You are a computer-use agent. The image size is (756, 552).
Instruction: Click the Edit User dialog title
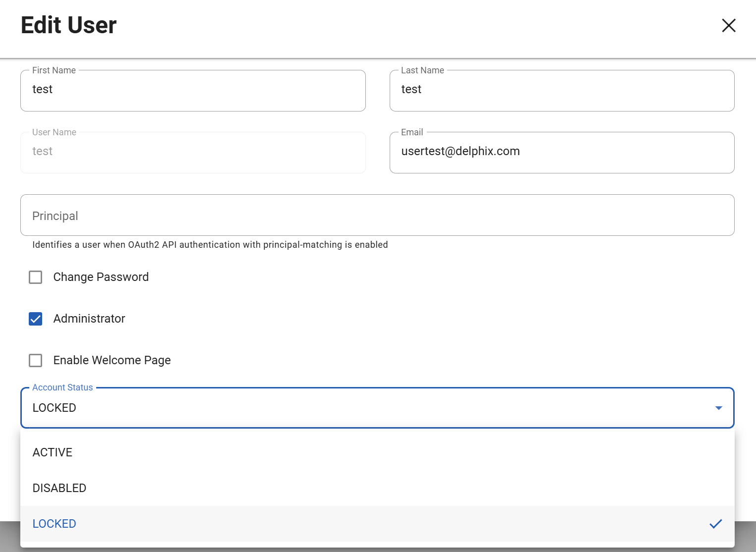tap(69, 25)
